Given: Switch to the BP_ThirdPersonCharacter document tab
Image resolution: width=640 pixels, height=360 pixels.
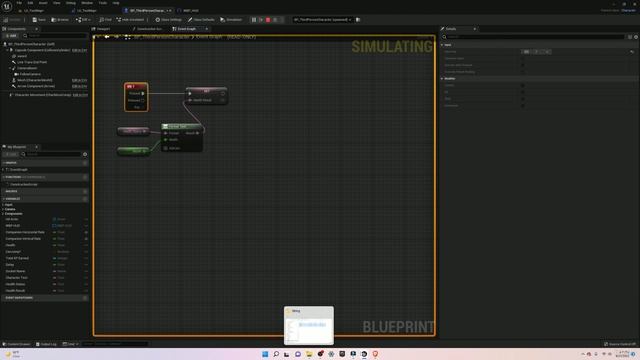Looking at the screenshot, I should [x=147, y=11].
